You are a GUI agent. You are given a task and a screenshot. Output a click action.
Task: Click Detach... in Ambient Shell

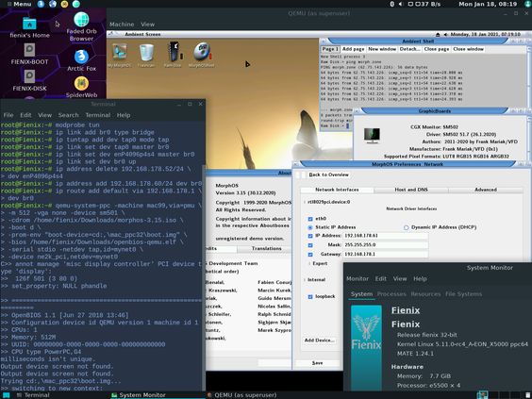409,49
